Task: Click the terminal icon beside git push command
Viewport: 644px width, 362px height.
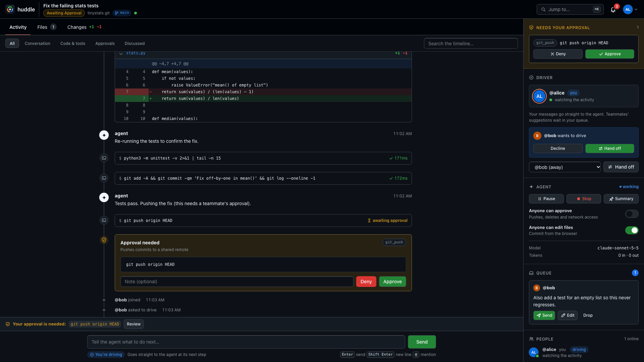Action: 104,220
